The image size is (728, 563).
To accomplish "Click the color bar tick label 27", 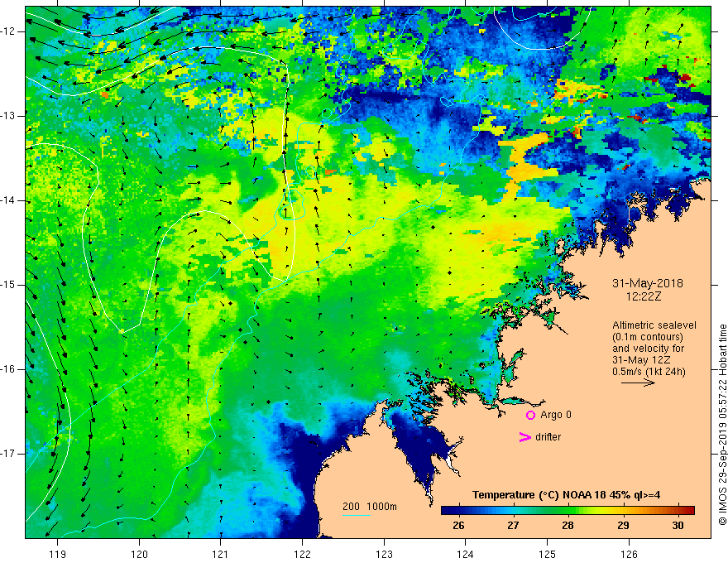I will [x=513, y=526].
